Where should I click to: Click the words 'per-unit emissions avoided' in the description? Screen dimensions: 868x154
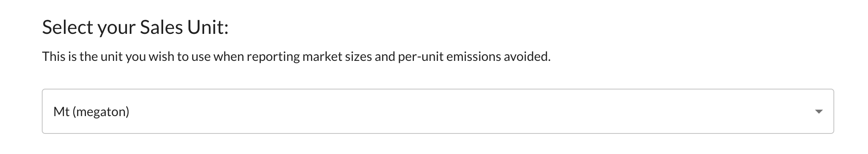pyautogui.click(x=474, y=56)
